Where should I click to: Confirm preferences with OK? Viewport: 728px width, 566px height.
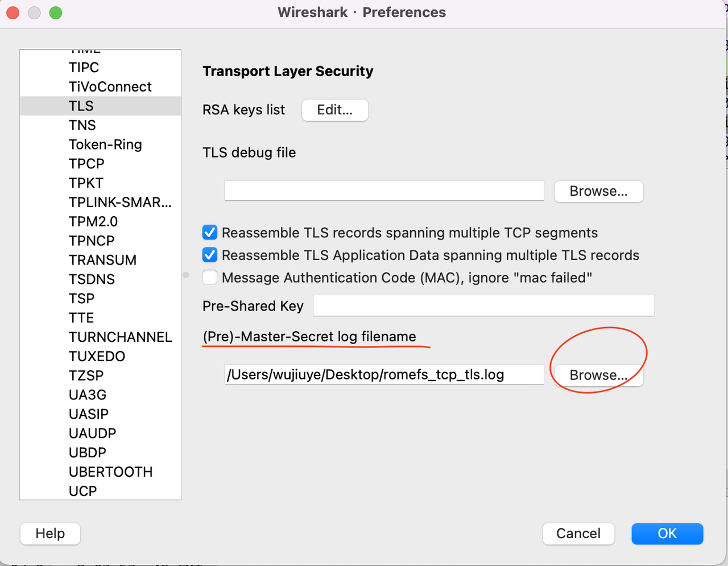click(x=667, y=534)
